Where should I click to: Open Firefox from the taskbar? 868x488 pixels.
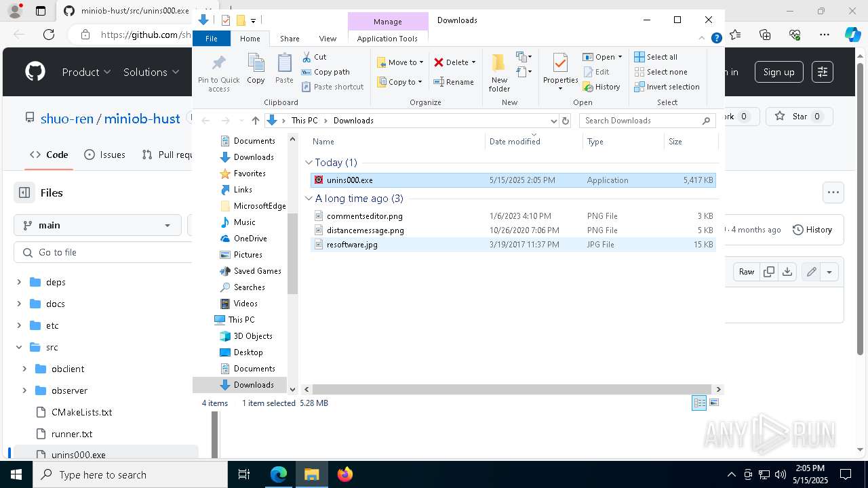[344, 474]
